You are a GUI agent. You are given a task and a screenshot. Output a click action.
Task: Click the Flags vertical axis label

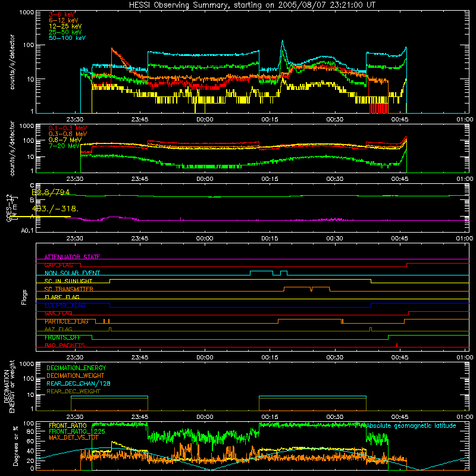24,297
